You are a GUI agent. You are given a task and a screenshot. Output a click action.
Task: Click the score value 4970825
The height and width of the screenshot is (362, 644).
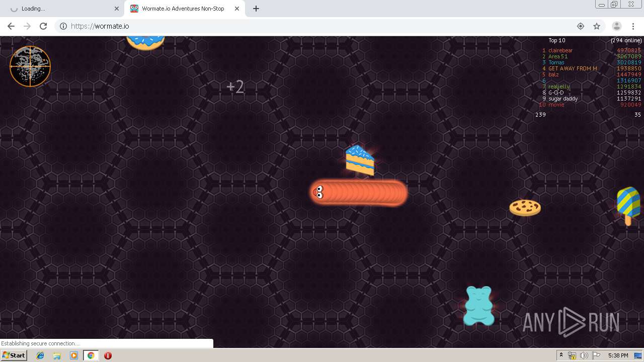[x=629, y=50]
